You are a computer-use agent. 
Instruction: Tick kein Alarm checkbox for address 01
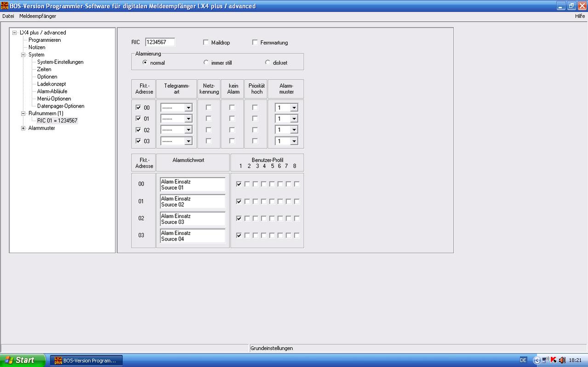point(232,119)
